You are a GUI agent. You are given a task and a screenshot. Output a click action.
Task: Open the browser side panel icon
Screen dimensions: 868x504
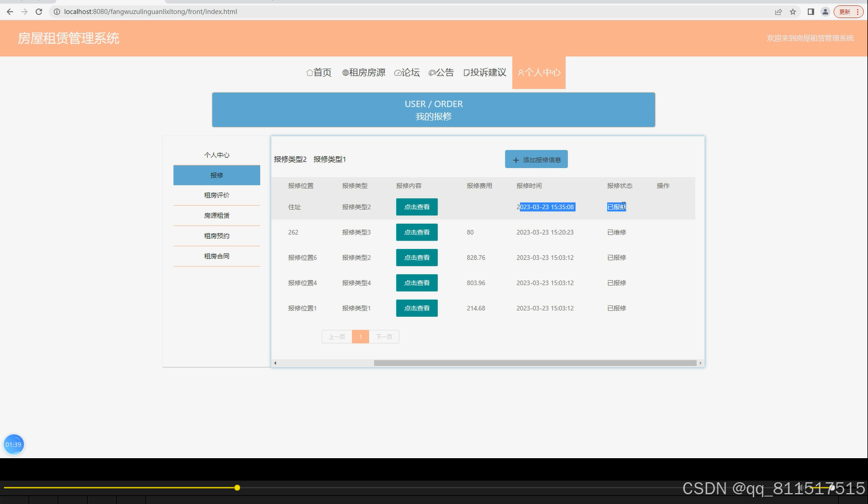pos(811,11)
